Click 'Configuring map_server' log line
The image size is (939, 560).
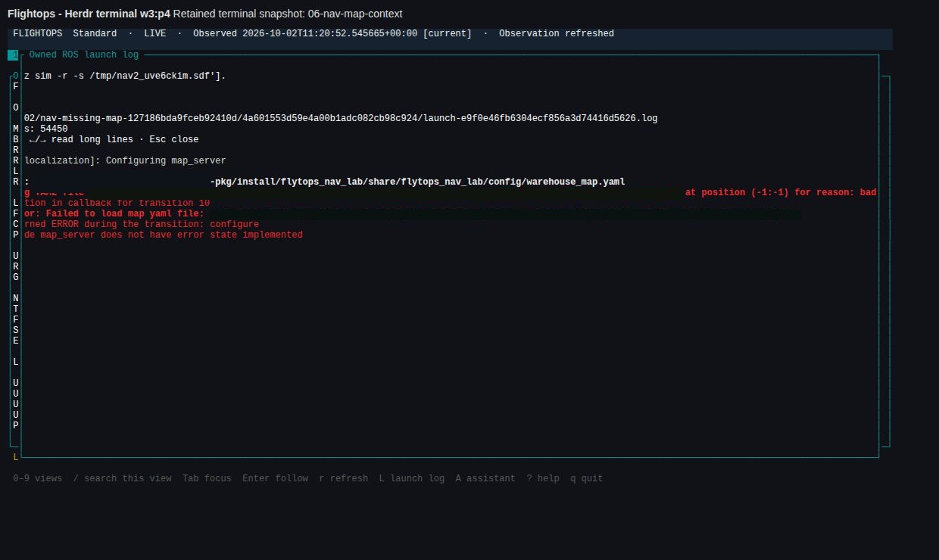pos(125,160)
